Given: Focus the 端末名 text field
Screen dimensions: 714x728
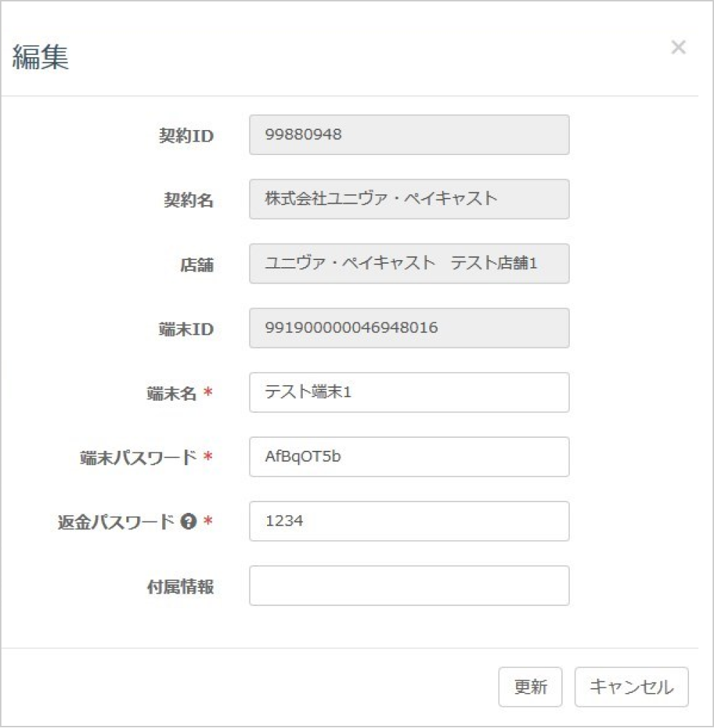Looking at the screenshot, I should (409, 392).
